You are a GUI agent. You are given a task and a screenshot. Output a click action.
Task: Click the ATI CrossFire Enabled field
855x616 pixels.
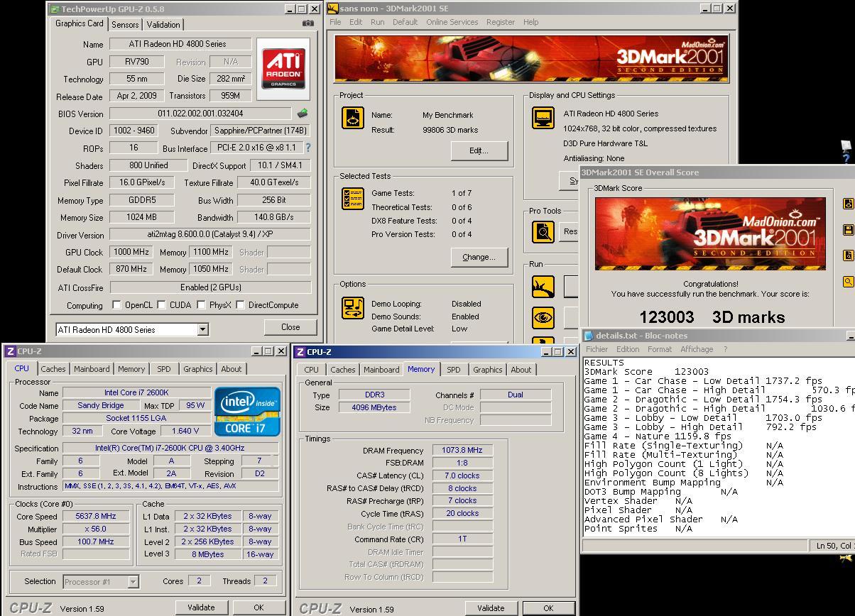pos(210,287)
